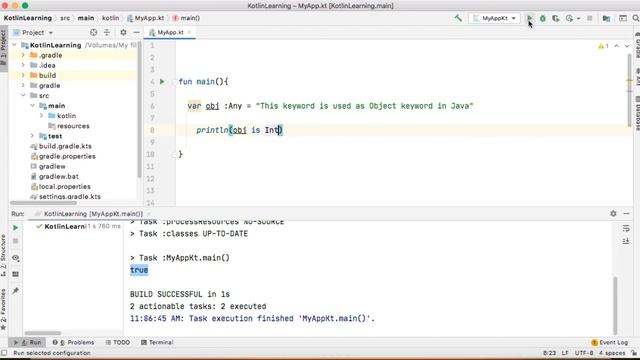Go to next highlighted problem arrow
The height and width of the screenshot is (360, 640).
click(627, 46)
